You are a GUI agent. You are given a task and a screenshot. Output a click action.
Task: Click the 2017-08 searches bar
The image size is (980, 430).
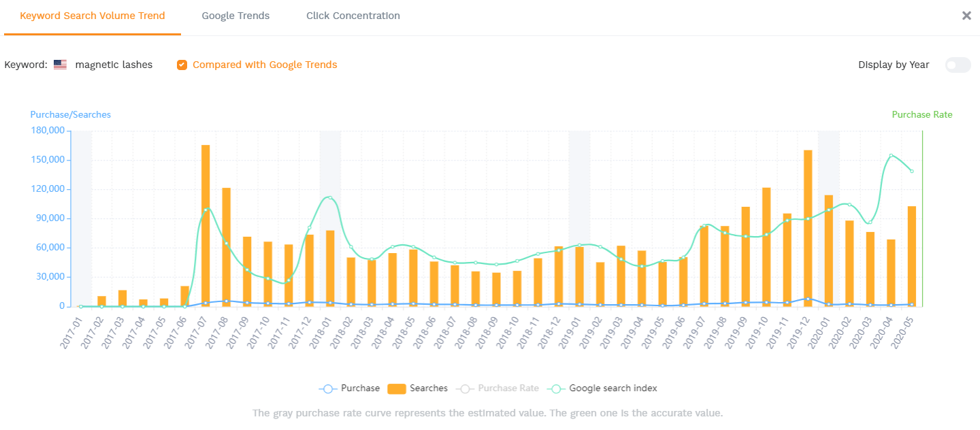[x=227, y=246]
